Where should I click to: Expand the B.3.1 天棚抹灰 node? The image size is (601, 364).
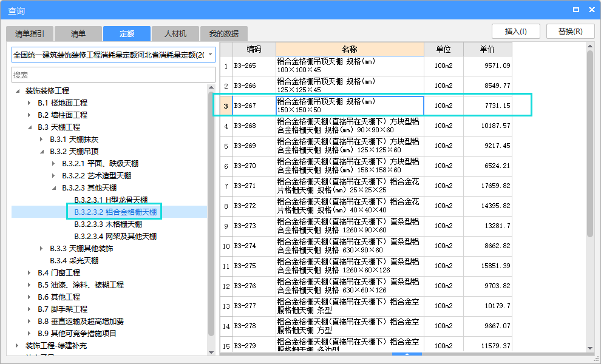coord(42,139)
